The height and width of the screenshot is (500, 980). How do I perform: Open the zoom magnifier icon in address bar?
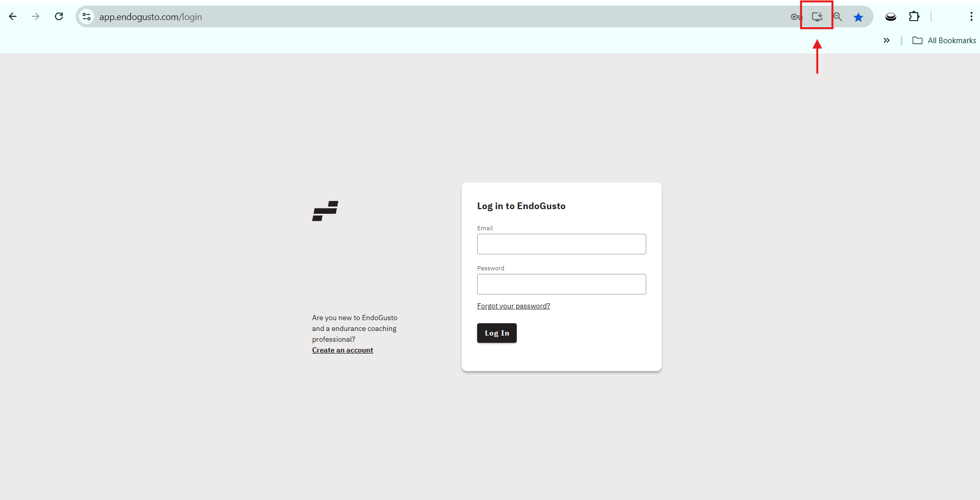tap(838, 17)
